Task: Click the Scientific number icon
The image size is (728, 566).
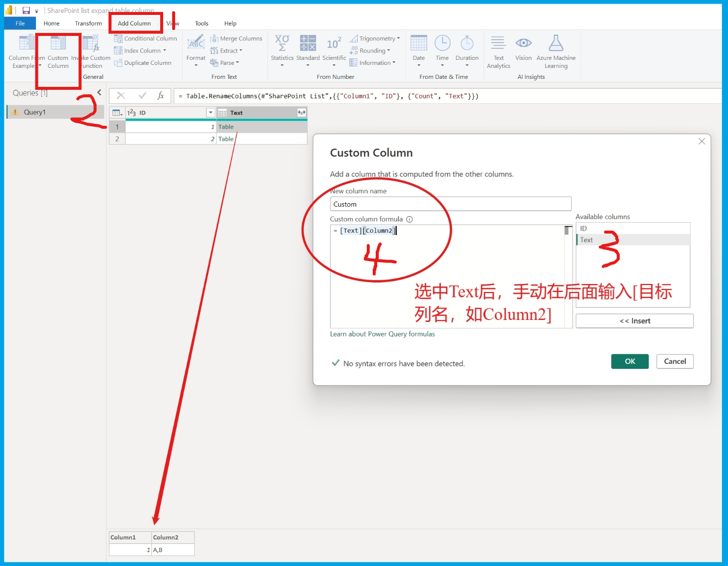Action: [334, 44]
